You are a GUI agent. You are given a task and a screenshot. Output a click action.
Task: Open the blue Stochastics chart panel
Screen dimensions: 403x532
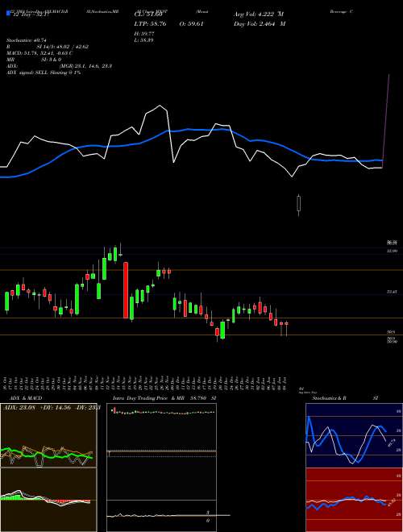pyautogui.click(x=354, y=435)
